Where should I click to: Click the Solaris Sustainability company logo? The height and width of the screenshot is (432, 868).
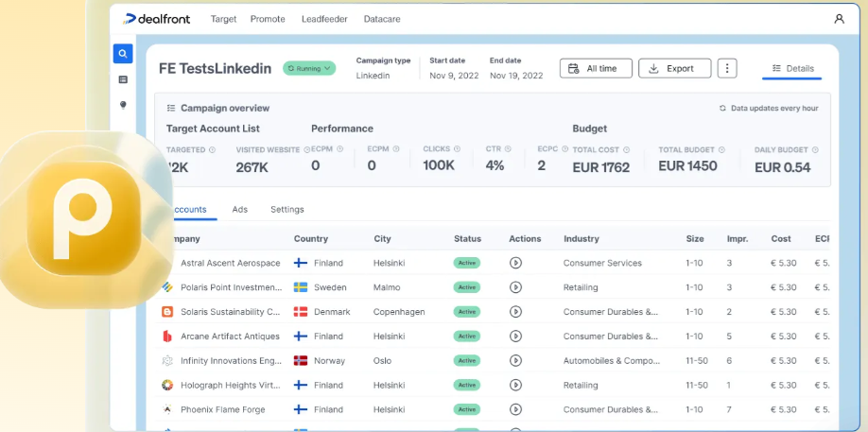click(x=167, y=312)
